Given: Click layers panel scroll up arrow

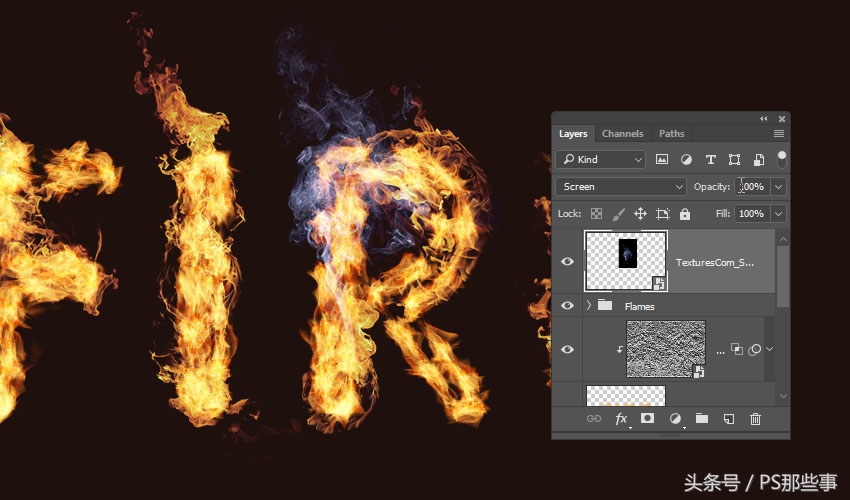Looking at the screenshot, I should (783, 239).
